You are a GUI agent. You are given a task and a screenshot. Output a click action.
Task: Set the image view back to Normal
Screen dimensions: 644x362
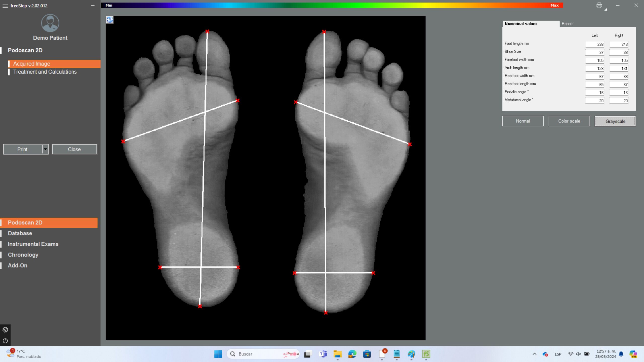[522, 121]
